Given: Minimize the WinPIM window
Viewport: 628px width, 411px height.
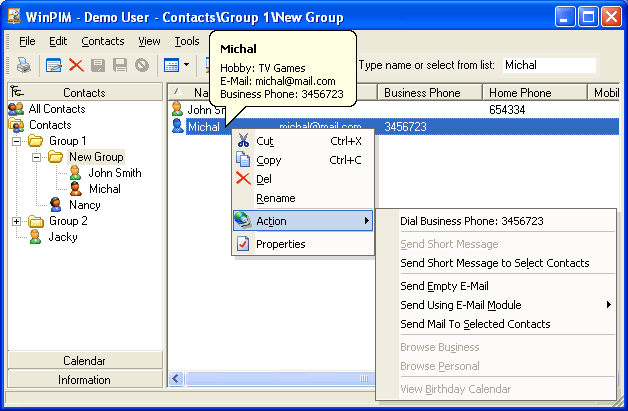Looking at the screenshot, I should click(564, 17).
